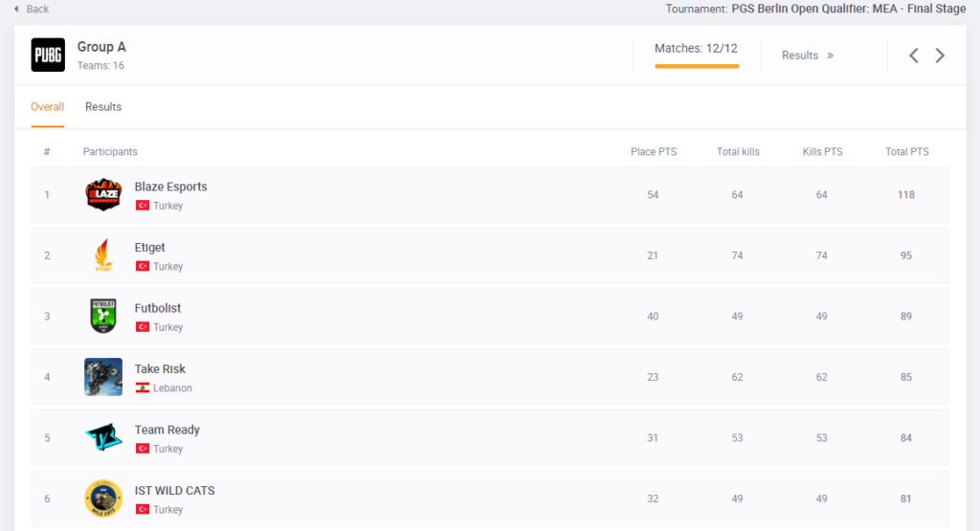Click the Blaze Esports team logo
The image size is (980, 531).
[103, 195]
